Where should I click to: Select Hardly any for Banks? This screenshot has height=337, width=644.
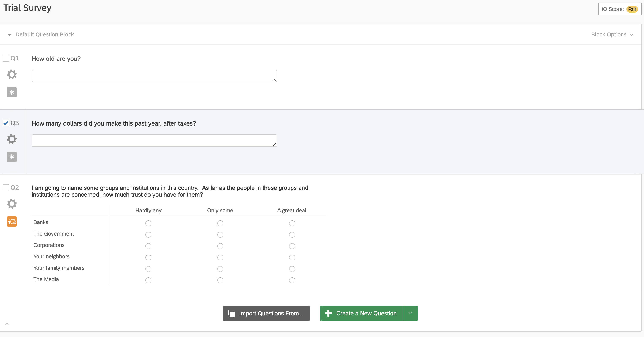pyautogui.click(x=148, y=223)
